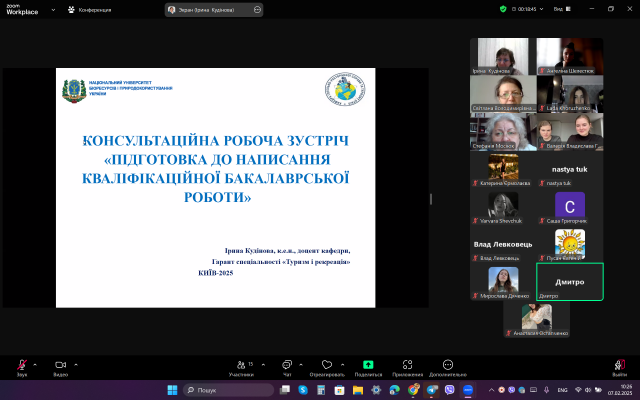Open the Чат chat panel

(x=287, y=365)
